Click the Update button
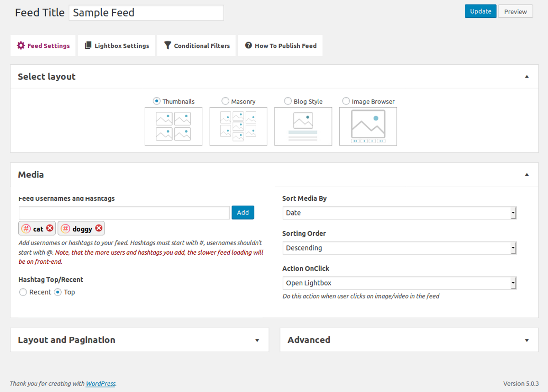Image resolution: width=548 pixels, height=392 pixels. tap(480, 11)
